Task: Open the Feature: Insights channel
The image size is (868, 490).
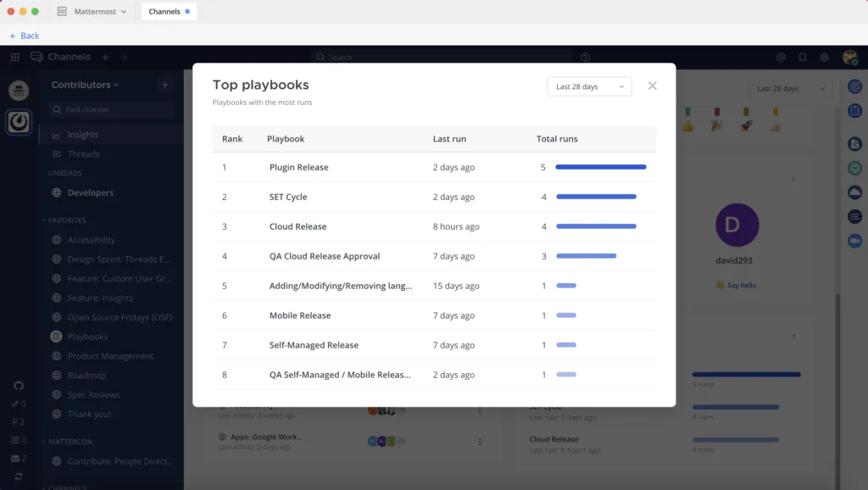Action: (x=111, y=298)
